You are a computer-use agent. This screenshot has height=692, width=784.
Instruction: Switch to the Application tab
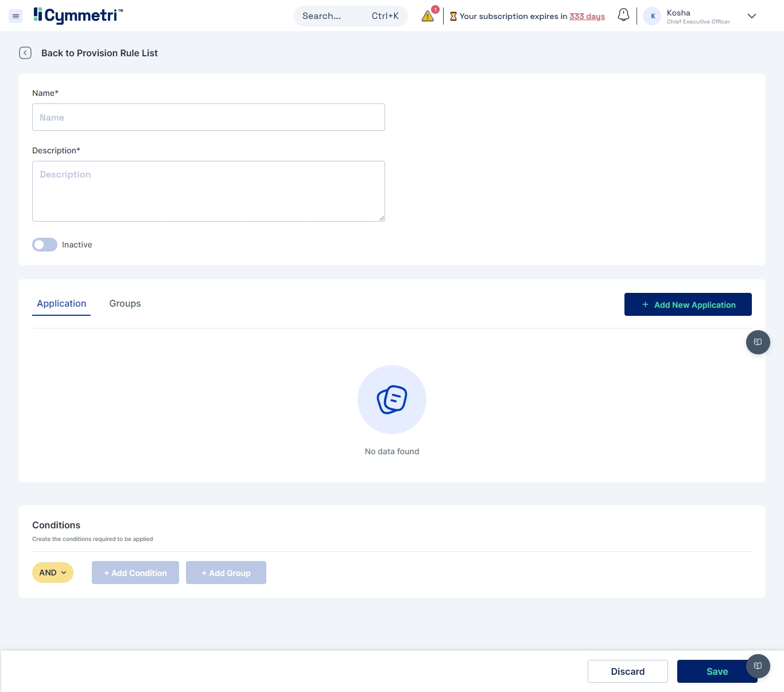pos(61,304)
